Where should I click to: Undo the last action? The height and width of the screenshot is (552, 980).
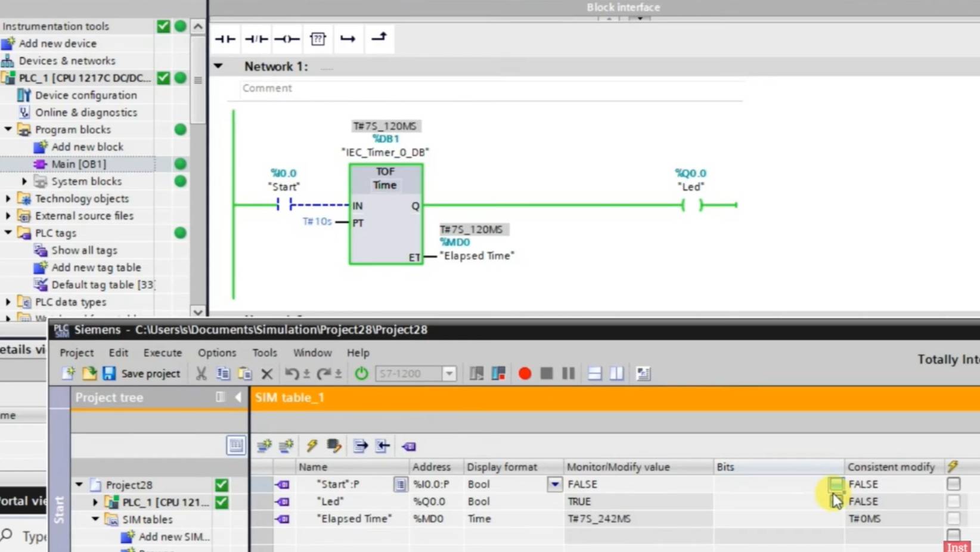coord(291,374)
